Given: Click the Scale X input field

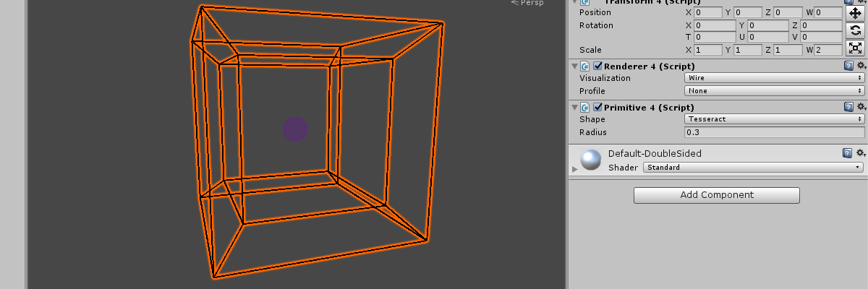Looking at the screenshot, I should [707, 51].
